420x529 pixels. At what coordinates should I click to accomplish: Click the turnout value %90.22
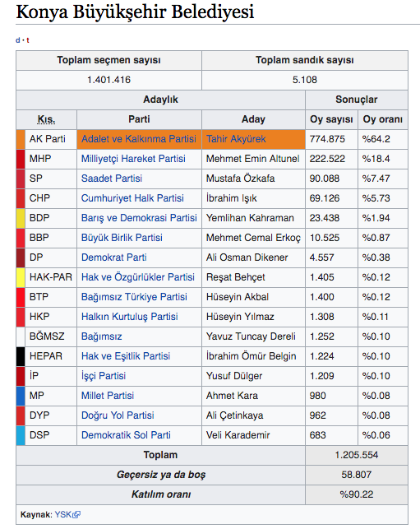(356, 494)
